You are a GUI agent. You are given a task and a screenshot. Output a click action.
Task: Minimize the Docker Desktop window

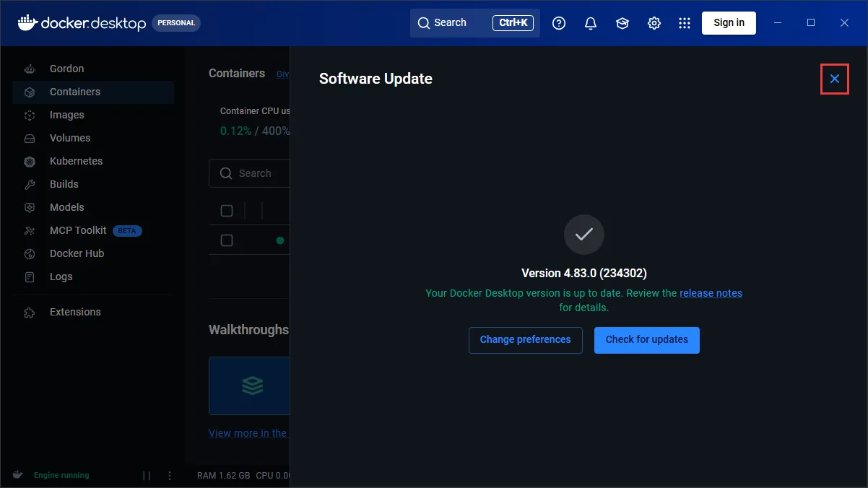pyautogui.click(x=778, y=23)
